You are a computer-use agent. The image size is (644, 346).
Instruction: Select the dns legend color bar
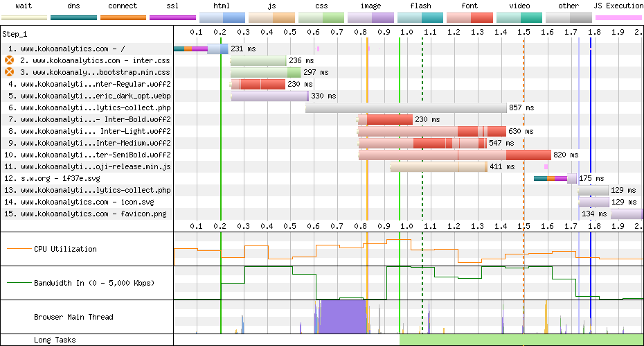73,18
